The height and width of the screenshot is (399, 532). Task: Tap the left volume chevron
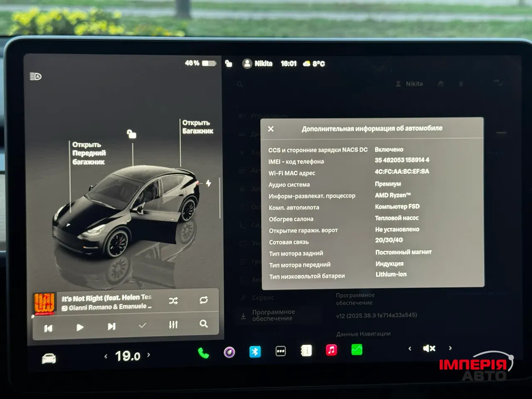tap(410, 348)
